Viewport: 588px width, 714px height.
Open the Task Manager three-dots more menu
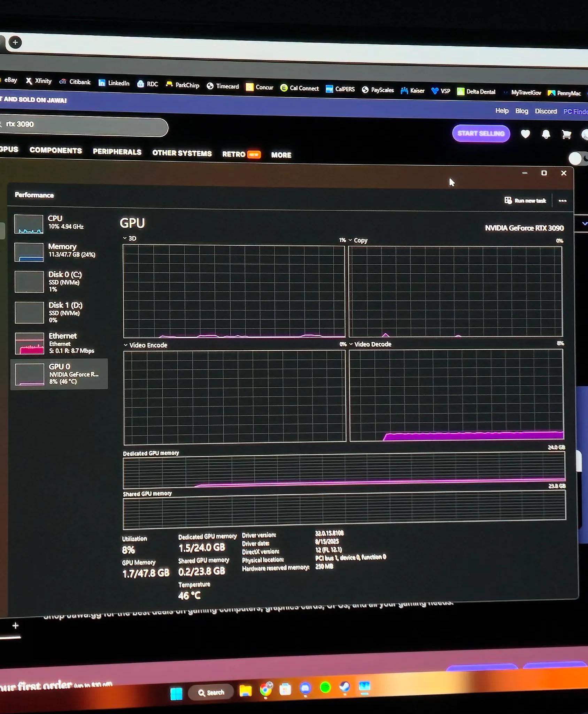pos(563,201)
